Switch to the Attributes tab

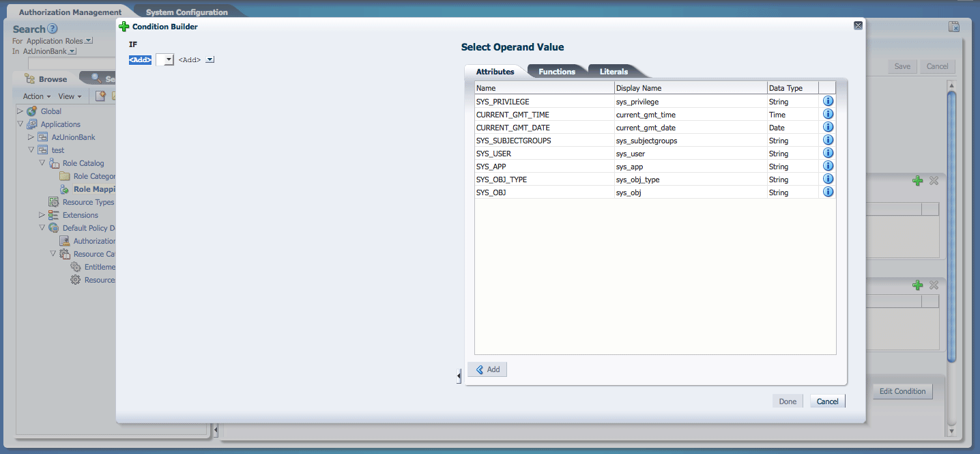495,72
